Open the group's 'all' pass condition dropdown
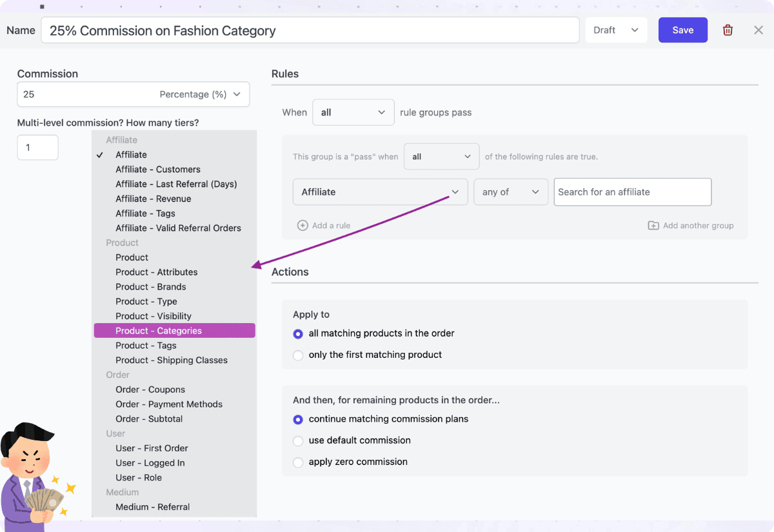The height and width of the screenshot is (532, 774). 441,156
